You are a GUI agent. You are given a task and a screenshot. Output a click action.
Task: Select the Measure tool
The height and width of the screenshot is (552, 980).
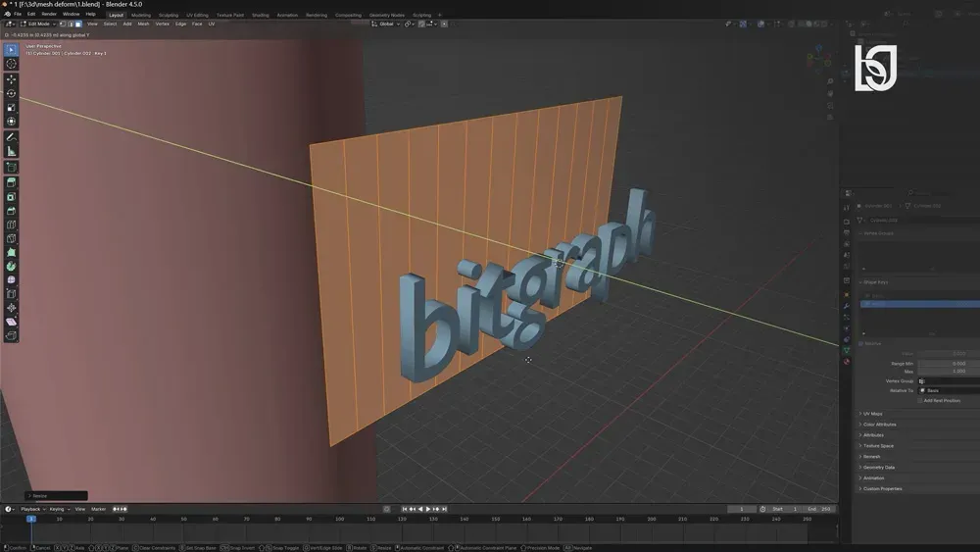click(x=11, y=151)
